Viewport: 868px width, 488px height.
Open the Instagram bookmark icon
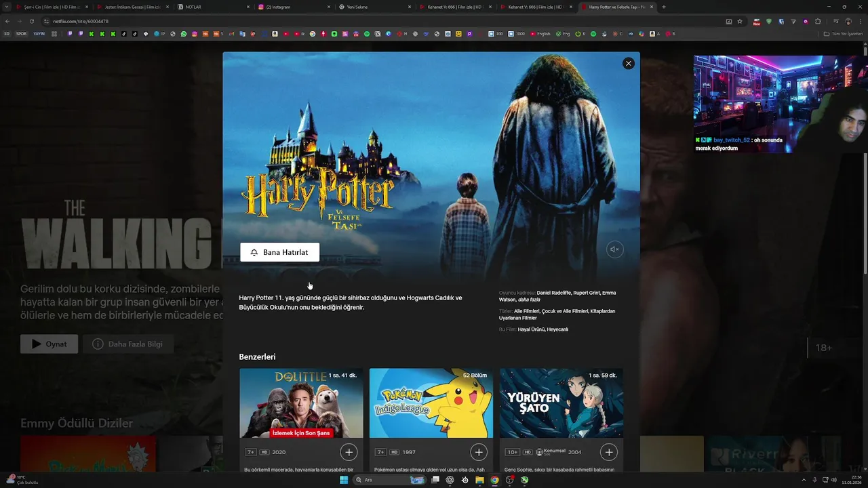coord(195,33)
